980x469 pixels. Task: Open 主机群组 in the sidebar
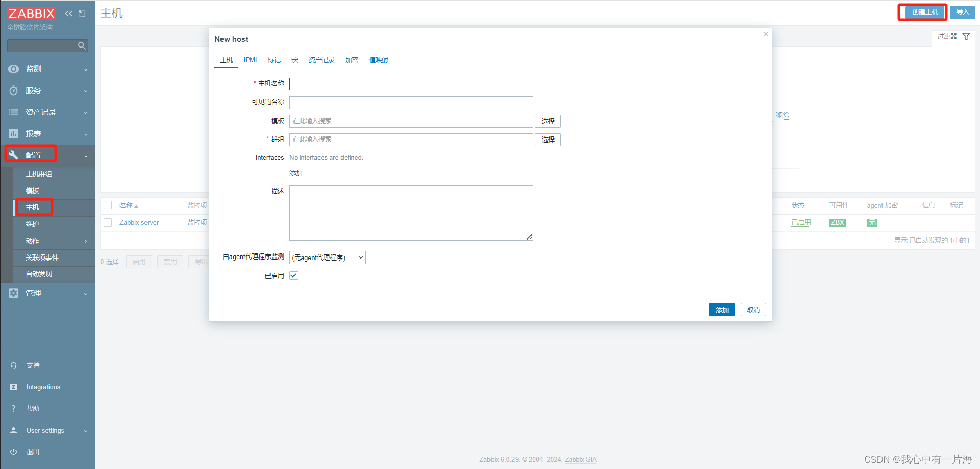click(x=39, y=174)
